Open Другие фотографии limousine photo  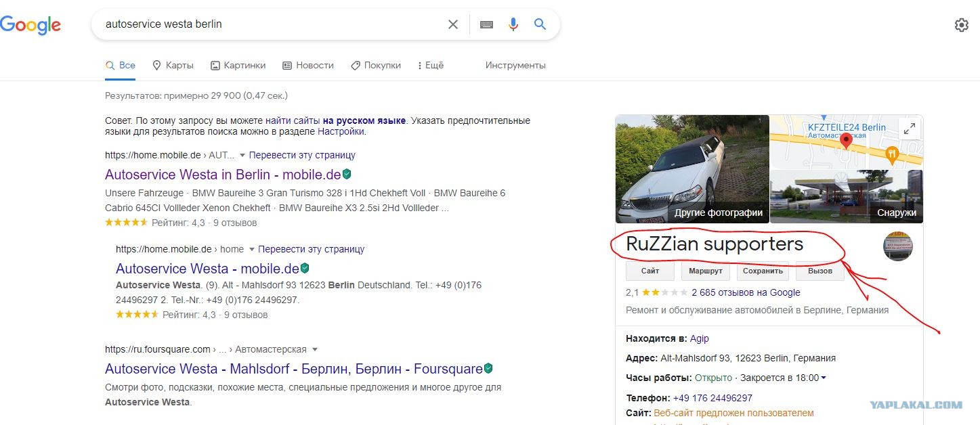692,169
